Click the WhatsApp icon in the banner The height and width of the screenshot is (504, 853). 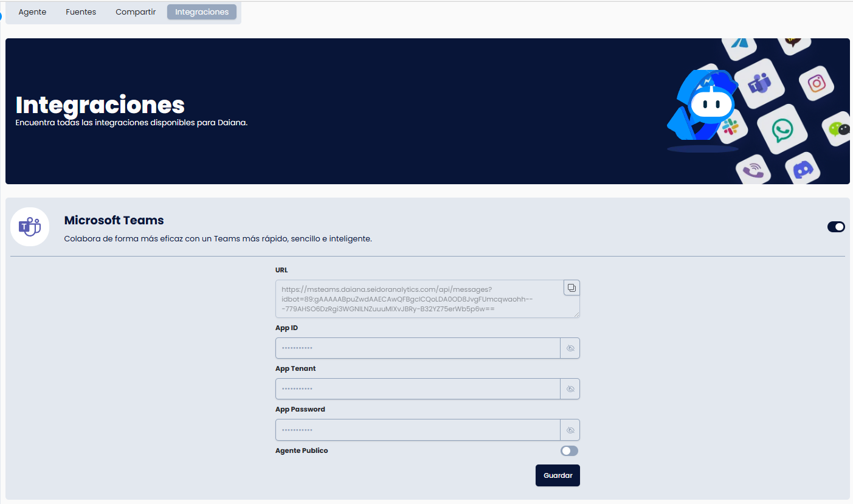coord(782,129)
